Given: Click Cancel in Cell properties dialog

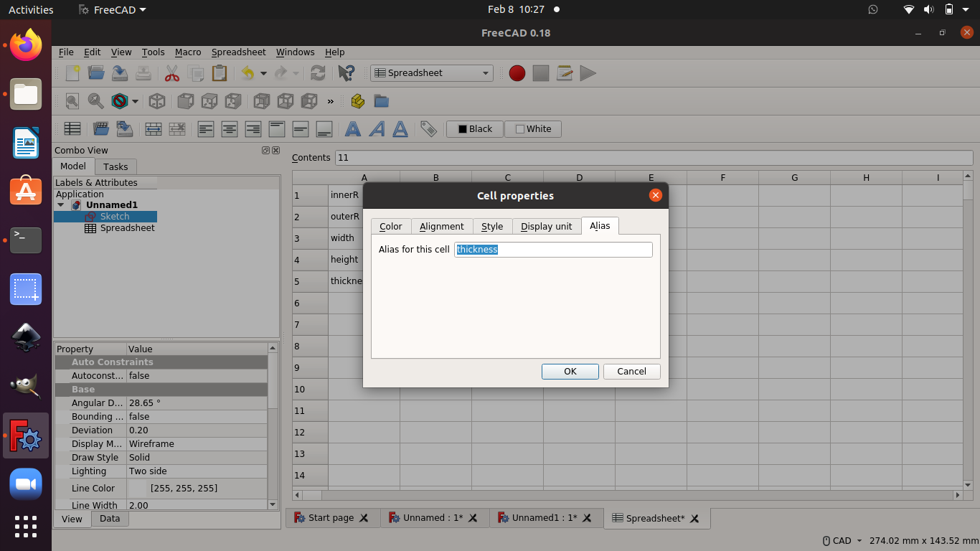Looking at the screenshot, I should [632, 372].
